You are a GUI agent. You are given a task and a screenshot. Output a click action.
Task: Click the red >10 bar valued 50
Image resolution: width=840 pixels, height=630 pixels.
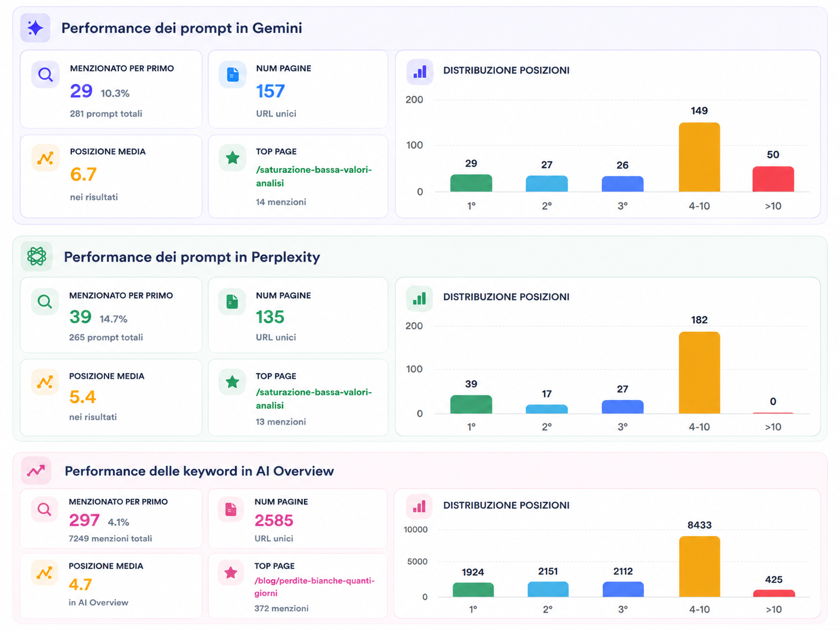pos(773,179)
